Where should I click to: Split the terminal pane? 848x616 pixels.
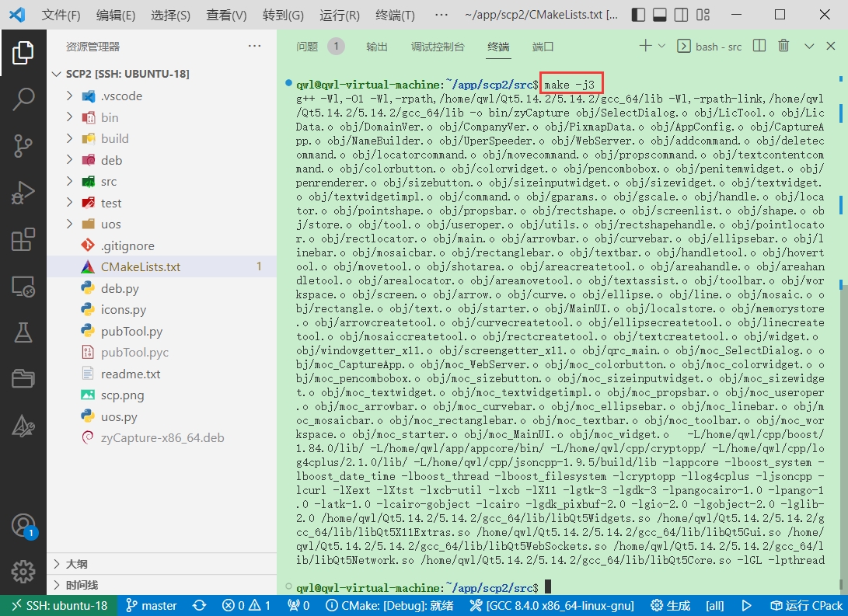tap(759, 47)
